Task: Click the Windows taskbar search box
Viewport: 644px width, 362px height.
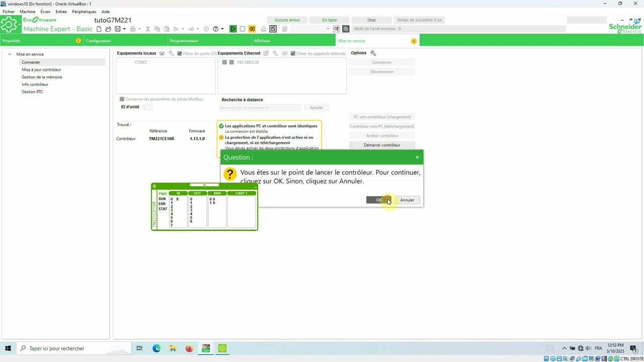Action: pos(73,348)
